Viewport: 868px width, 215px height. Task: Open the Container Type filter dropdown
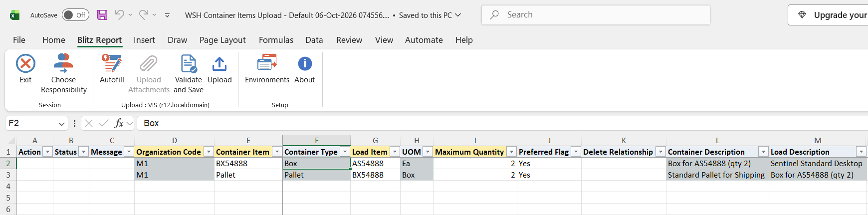point(345,152)
